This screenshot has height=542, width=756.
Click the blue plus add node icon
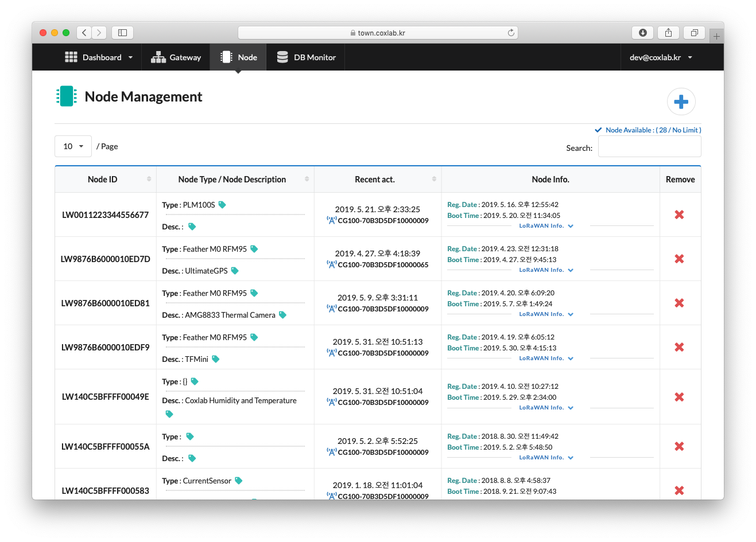point(681,102)
